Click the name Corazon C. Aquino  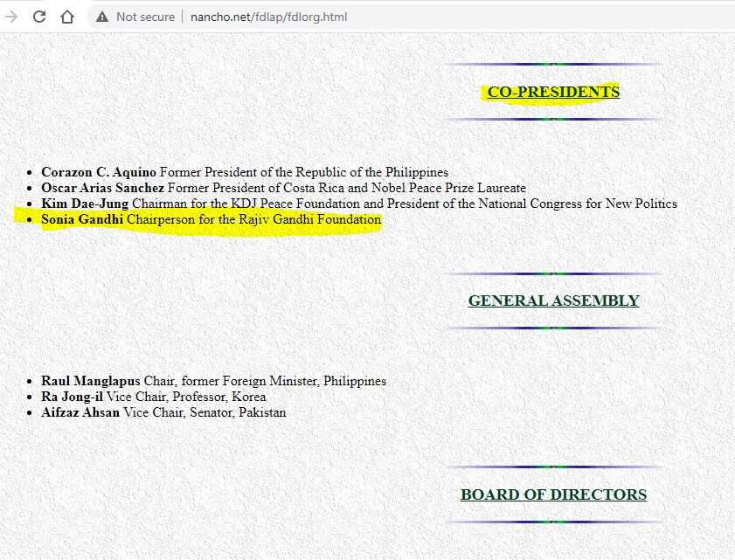[99, 172]
